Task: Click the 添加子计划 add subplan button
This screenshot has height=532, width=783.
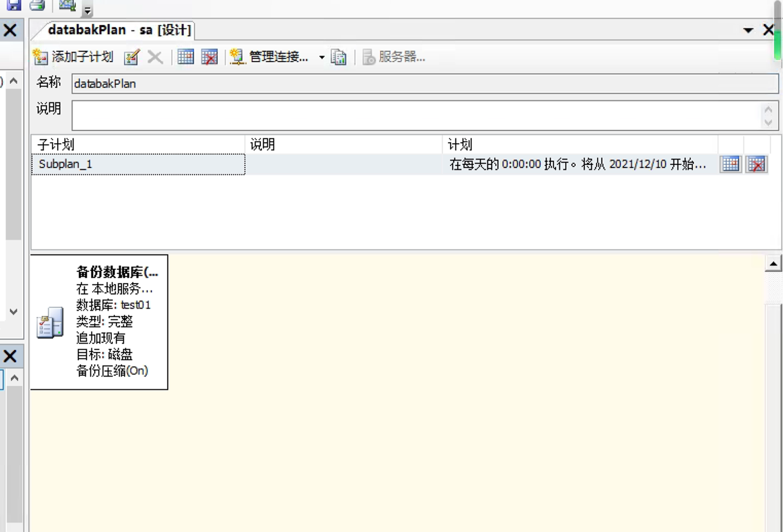Action: pyautogui.click(x=73, y=56)
